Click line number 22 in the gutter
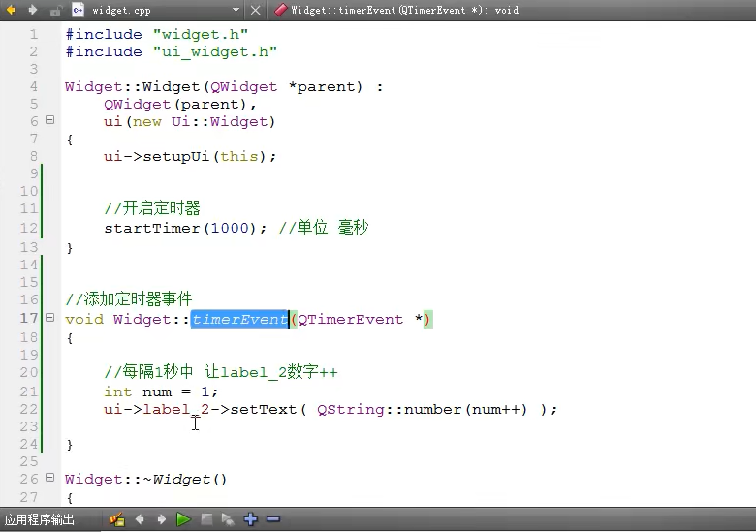756x532 pixels. click(x=29, y=409)
